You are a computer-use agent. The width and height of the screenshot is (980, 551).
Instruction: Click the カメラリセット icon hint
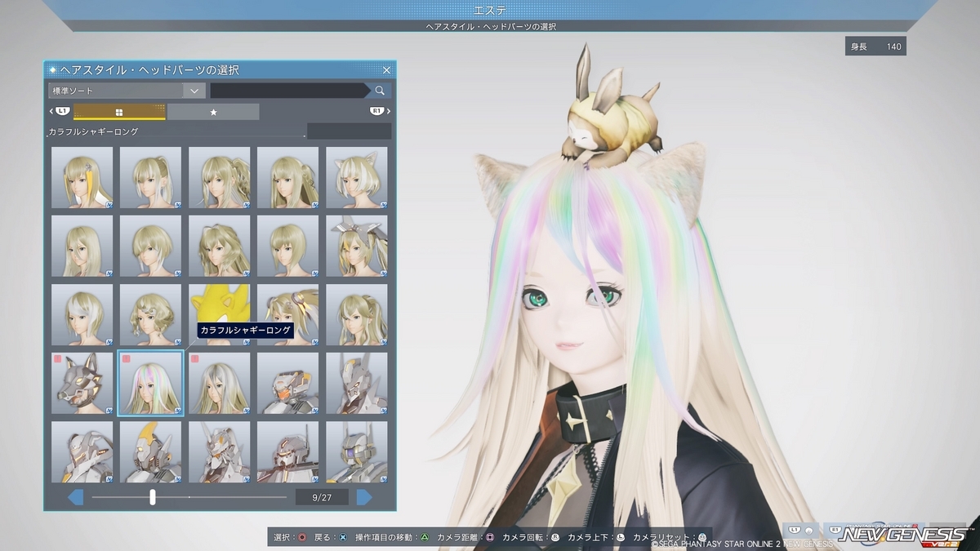pyautogui.click(x=670, y=537)
